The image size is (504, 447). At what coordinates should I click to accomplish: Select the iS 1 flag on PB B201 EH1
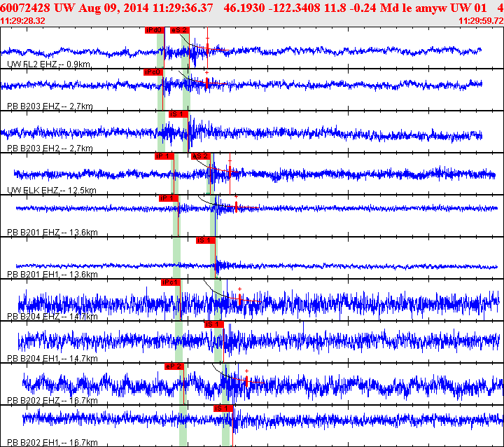click(x=205, y=240)
